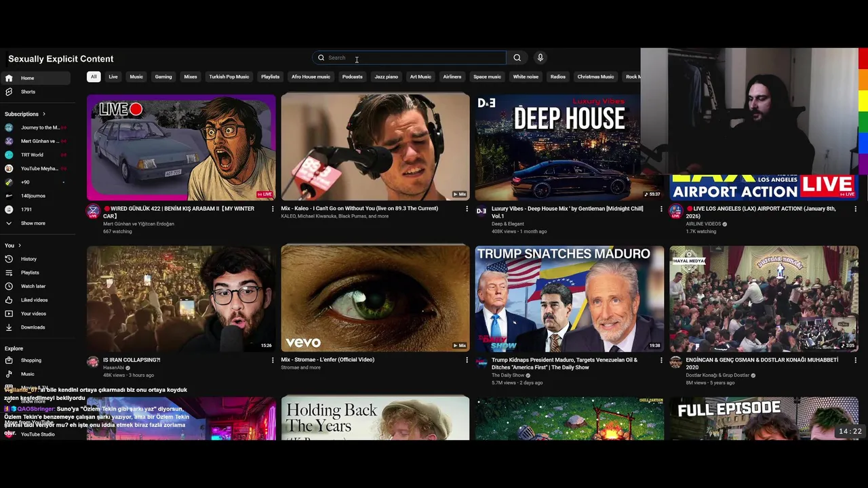Open the 1791 channel avatar

pos(9,209)
